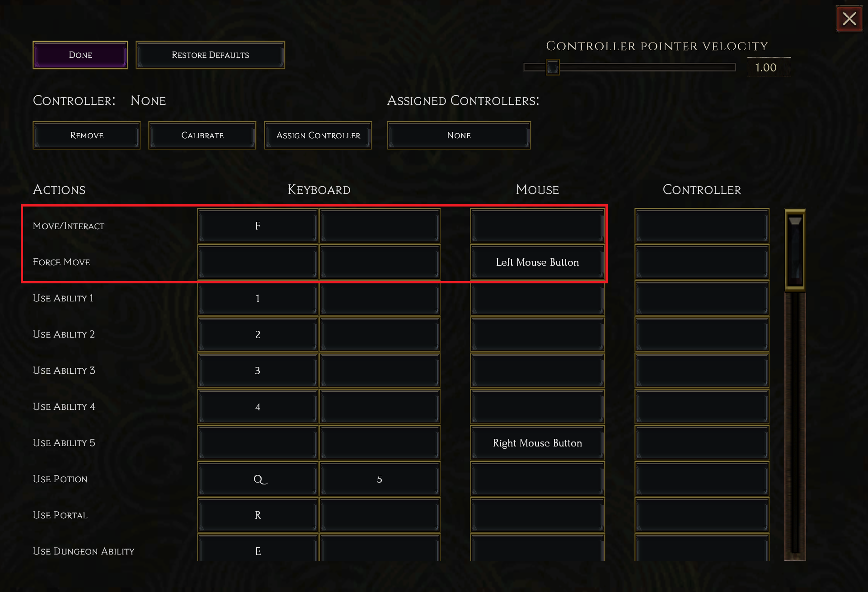Screen dimensions: 868x592
Task: Change Force Move Left Mouse Button binding
Action: 537,263
